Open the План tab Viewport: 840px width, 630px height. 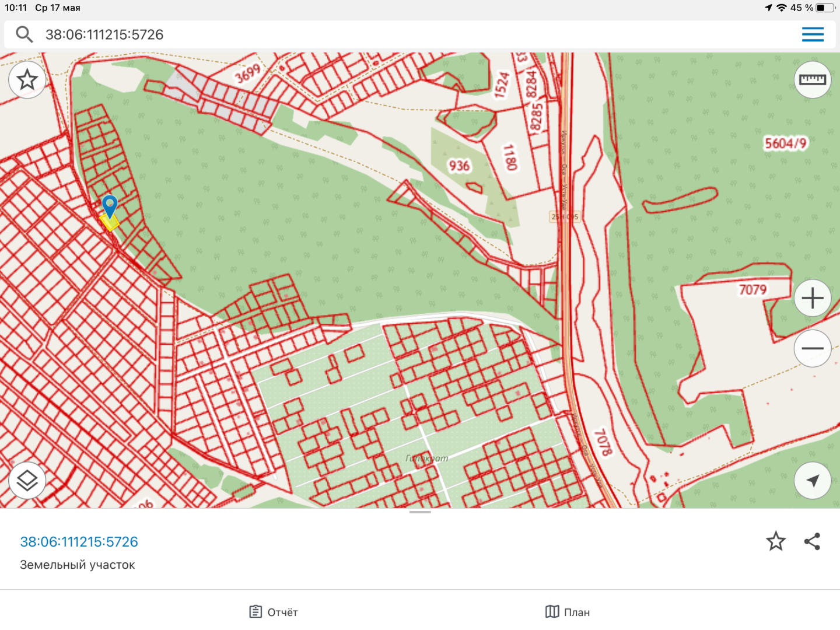568,612
